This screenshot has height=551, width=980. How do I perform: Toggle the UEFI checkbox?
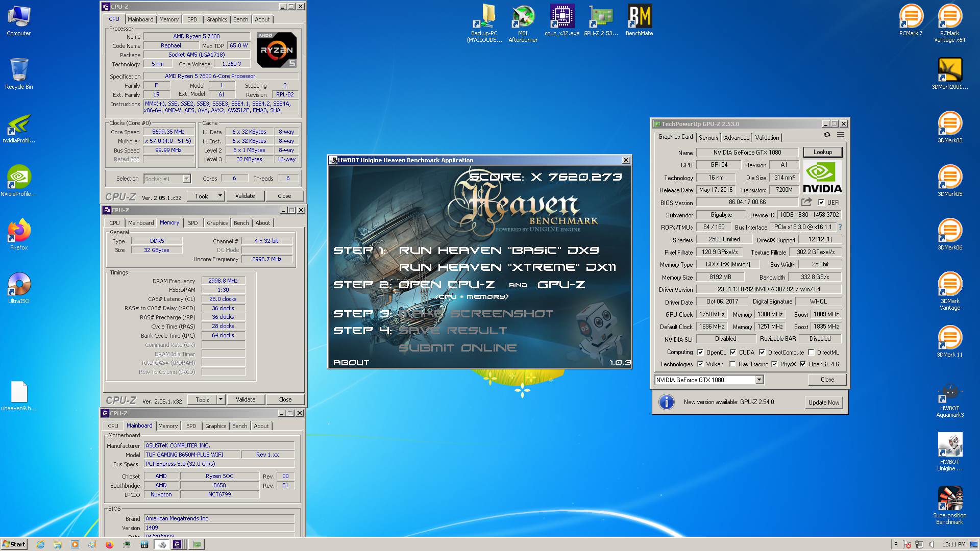[x=821, y=202]
